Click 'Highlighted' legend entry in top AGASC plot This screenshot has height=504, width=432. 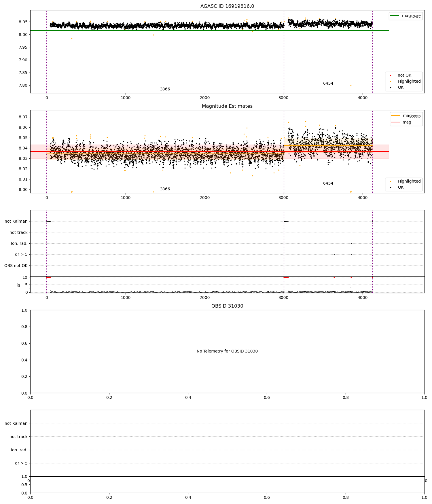click(406, 82)
